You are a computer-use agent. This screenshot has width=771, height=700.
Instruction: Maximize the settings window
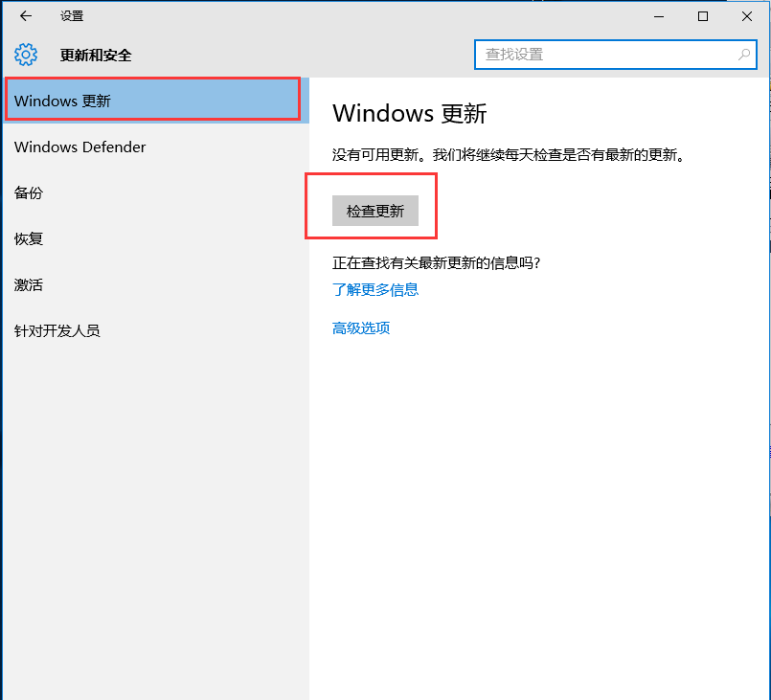click(x=703, y=16)
